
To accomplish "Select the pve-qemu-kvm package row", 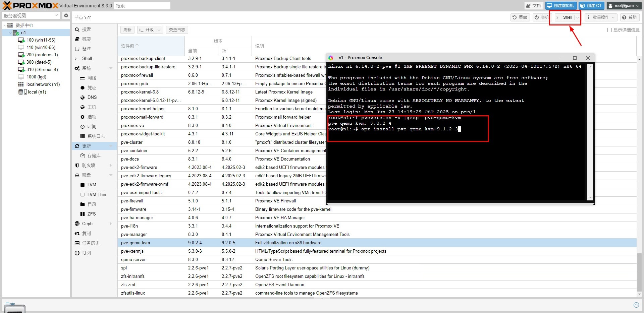I will [377, 243].
